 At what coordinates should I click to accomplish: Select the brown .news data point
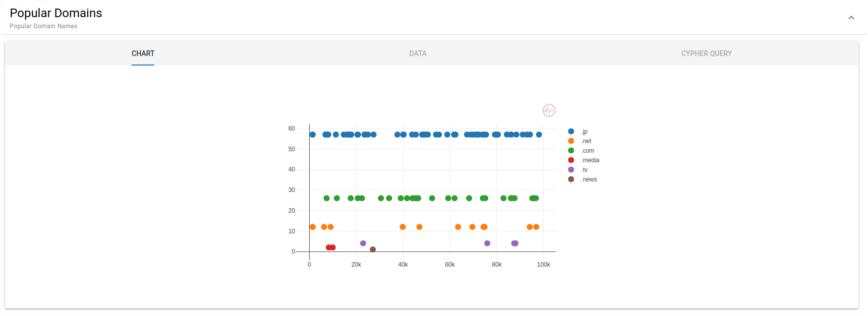[373, 249]
